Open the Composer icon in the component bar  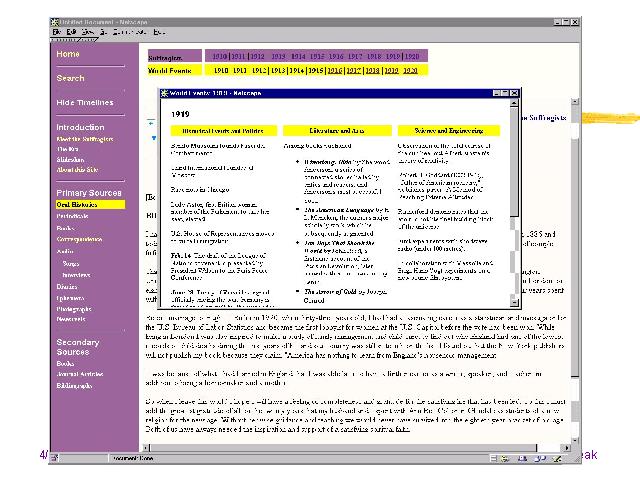tap(557, 459)
